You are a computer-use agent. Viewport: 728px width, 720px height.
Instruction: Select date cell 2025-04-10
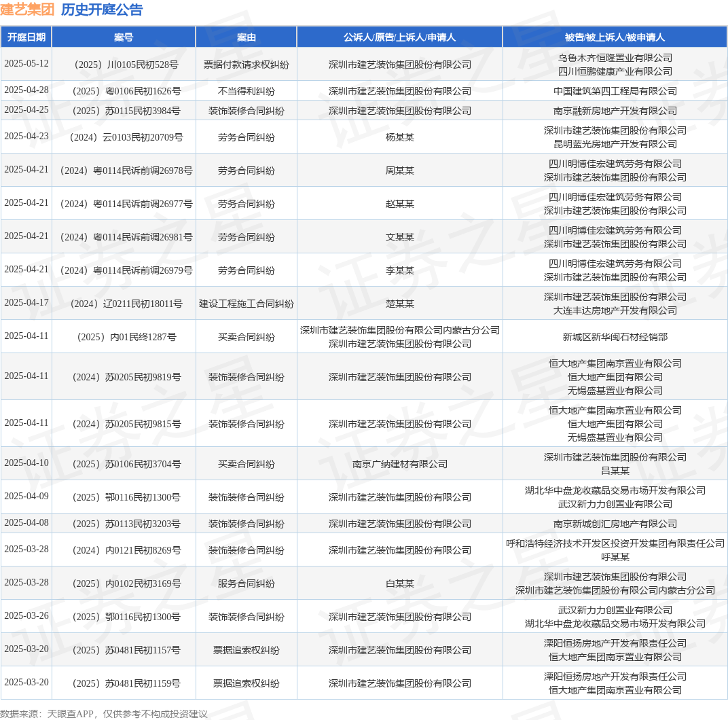point(26,463)
